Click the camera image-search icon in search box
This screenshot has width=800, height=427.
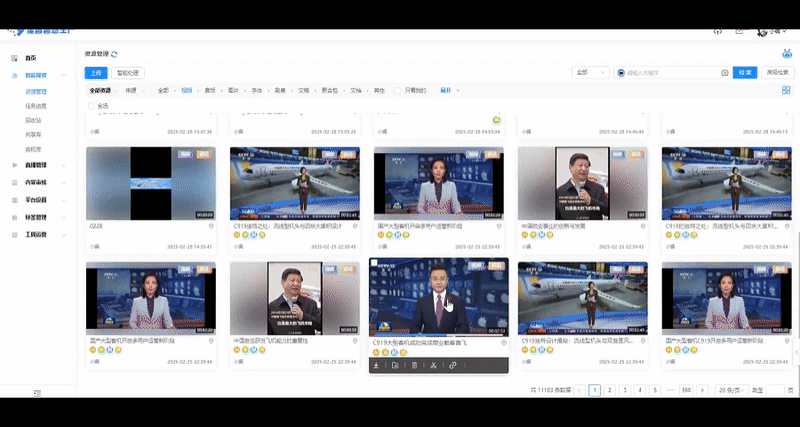pos(724,73)
